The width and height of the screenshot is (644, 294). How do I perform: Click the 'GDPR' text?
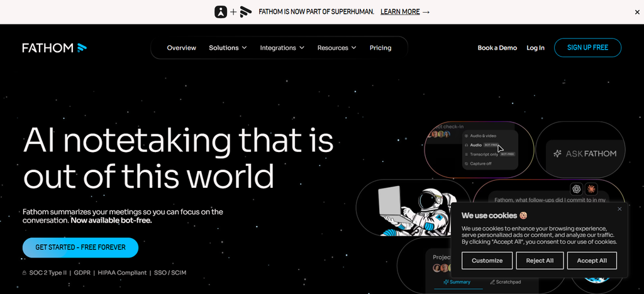tap(82, 273)
